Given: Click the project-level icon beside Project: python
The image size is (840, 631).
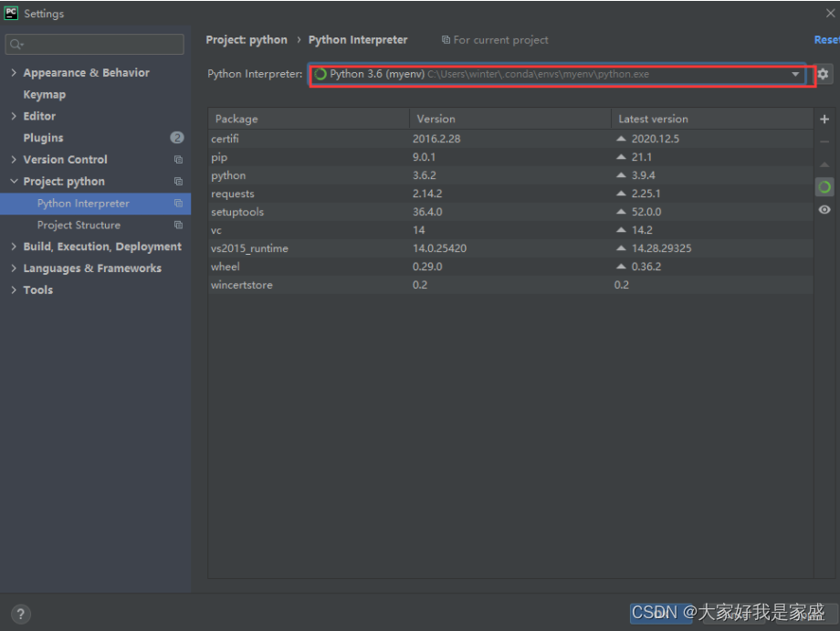Looking at the screenshot, I should [178, 182].
